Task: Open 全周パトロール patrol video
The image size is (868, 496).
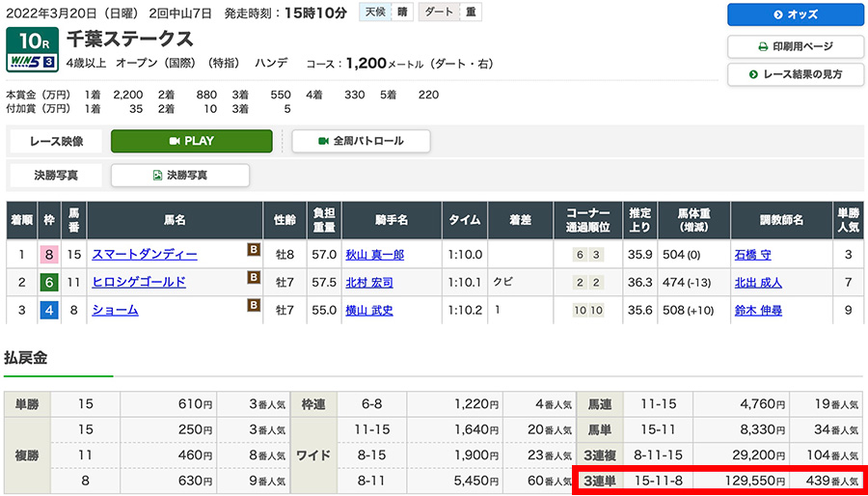Action: pos(361,141)
